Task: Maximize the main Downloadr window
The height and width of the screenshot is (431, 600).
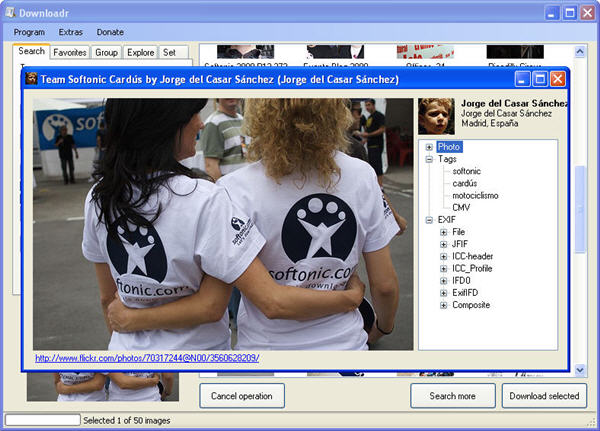Action: pyautogui.click(x=569, y=13)
